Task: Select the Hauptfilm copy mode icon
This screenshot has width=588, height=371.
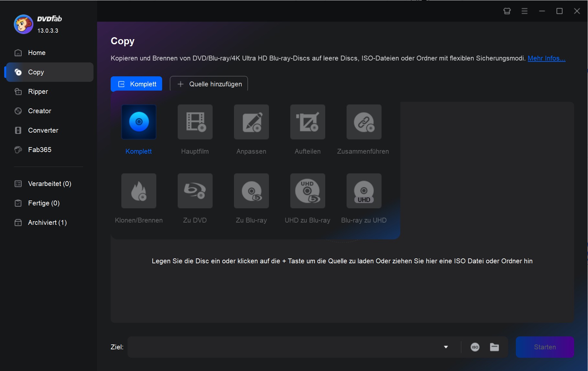Action: pyautogui.click(x=195, y=122)
